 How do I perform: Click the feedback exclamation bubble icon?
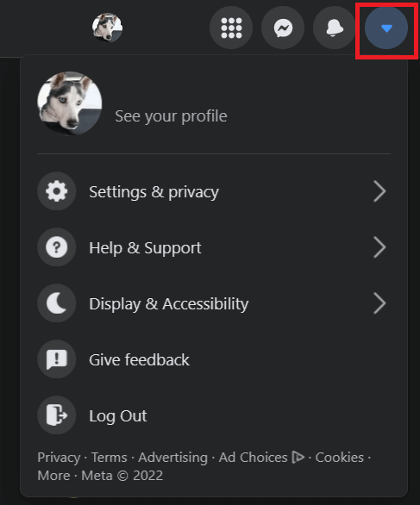click(57, 359)
